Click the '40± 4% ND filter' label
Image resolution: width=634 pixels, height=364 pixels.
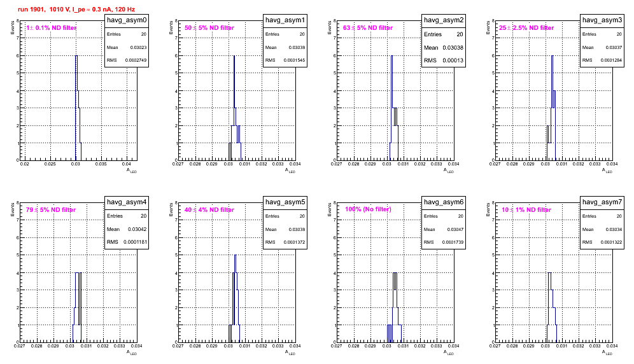pos(209,210)
